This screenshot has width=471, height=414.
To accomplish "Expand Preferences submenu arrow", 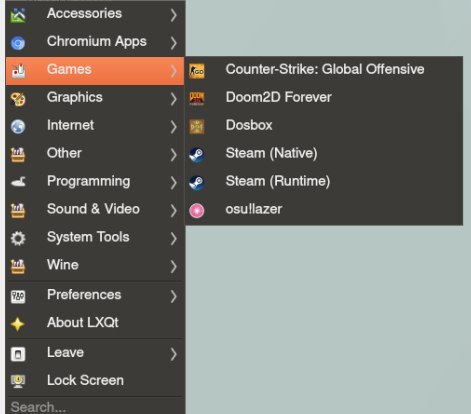I will click(173, 296).
